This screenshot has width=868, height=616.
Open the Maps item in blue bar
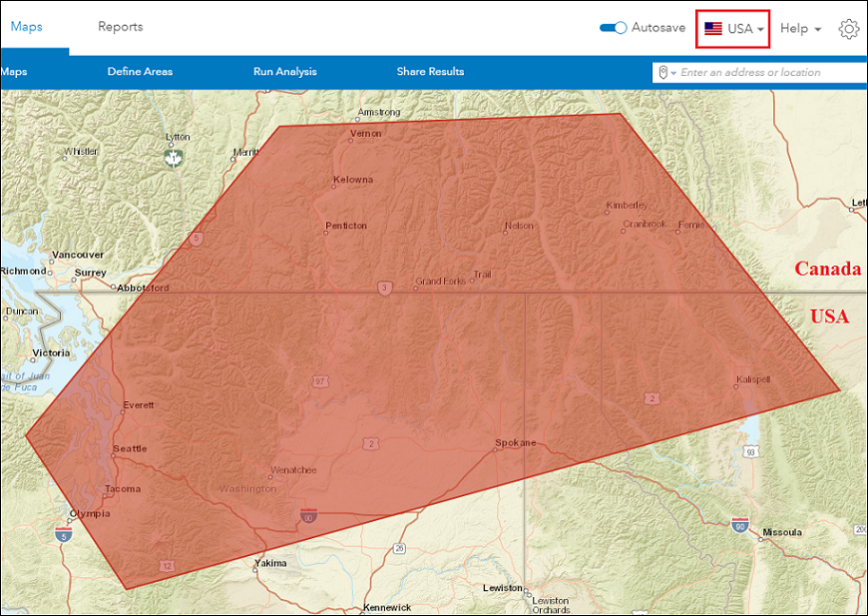pos(14,72)
